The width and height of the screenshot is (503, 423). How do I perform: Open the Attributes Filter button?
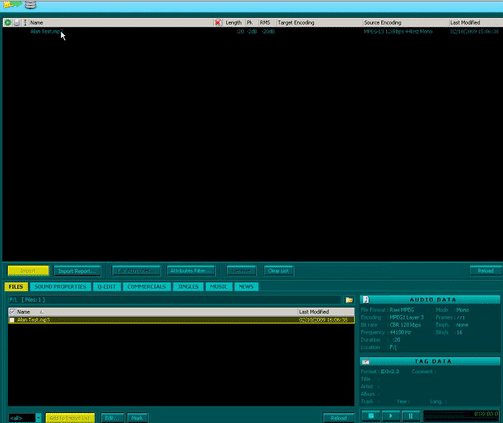point(191,271)
